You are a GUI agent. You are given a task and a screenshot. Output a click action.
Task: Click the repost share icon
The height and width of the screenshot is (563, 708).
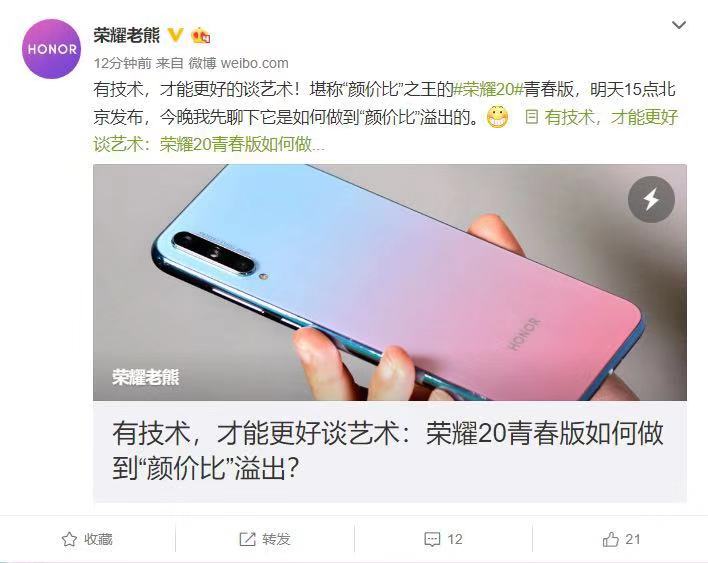247,539
